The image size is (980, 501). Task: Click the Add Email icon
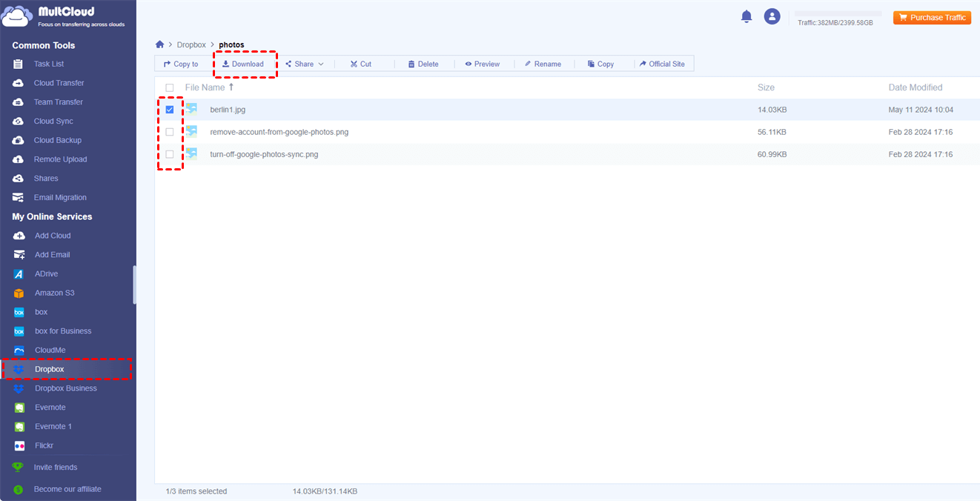[x=19, y=255]
